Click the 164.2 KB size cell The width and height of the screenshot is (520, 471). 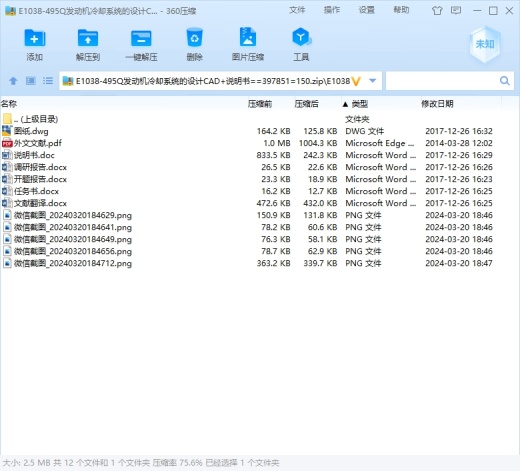pyautogui.click(x=273, y=131)
